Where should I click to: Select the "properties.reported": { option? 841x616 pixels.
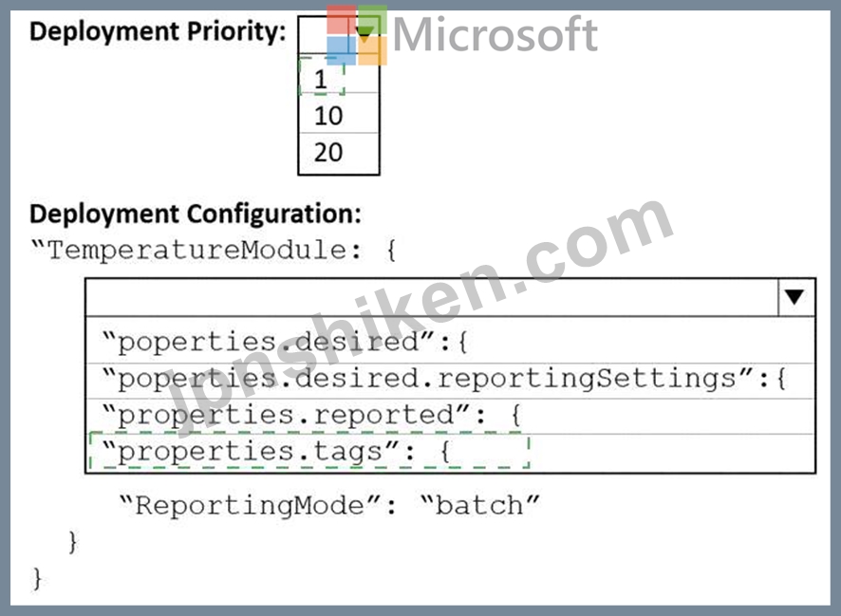tap(450, 416)
